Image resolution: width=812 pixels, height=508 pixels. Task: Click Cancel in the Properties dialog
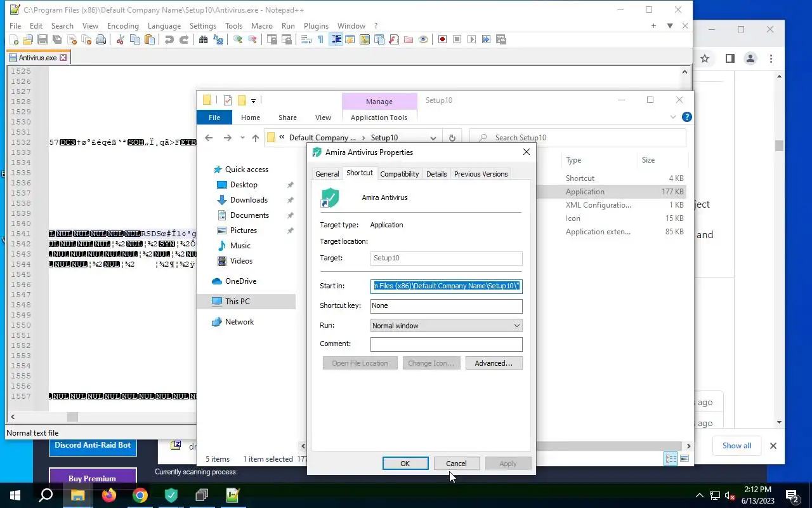pos(456,464)
